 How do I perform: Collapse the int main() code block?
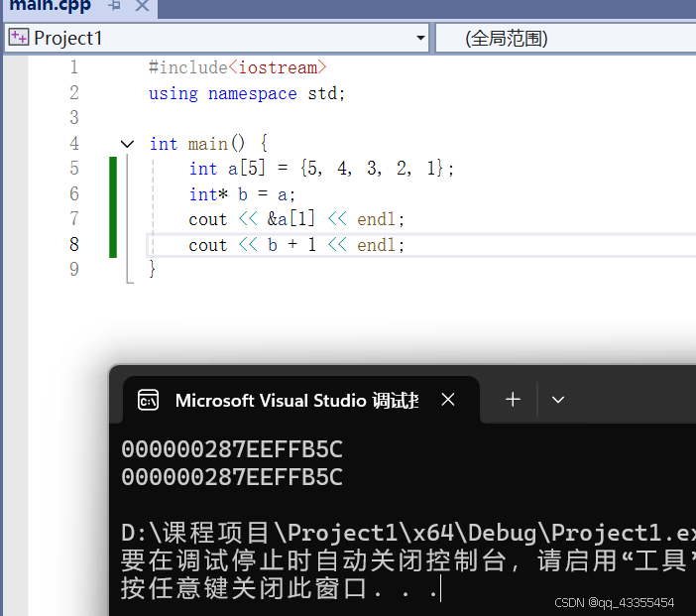click(127, 144)
